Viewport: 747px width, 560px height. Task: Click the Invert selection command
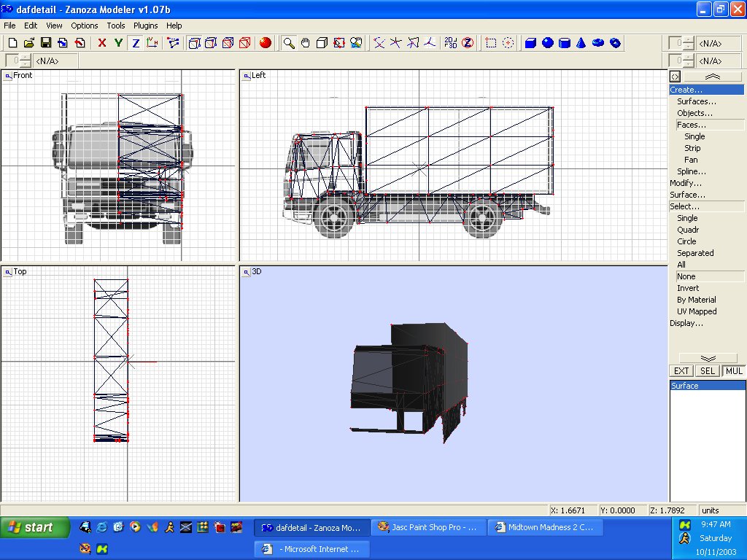coord(688,288)
